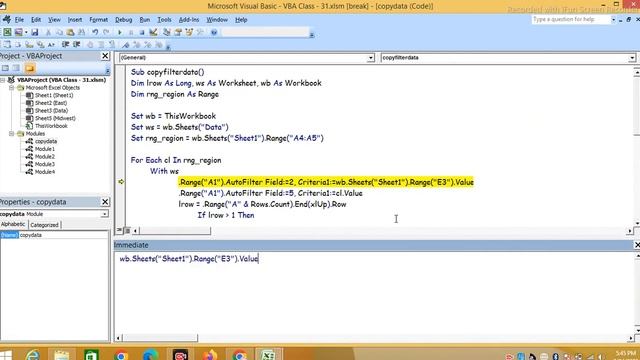Toggle Folders icon in Project pane
The width and height of the screenshot is (640, 360).
tap(30, 68)
